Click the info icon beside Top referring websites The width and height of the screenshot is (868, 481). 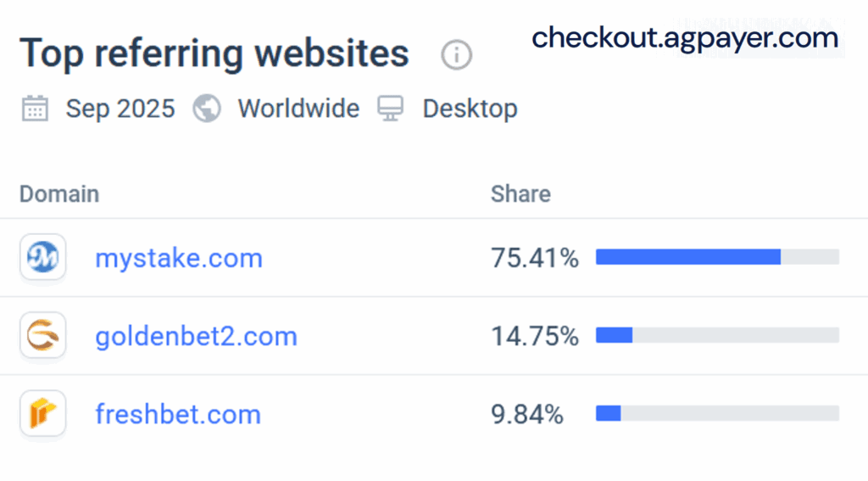[457, 56]
